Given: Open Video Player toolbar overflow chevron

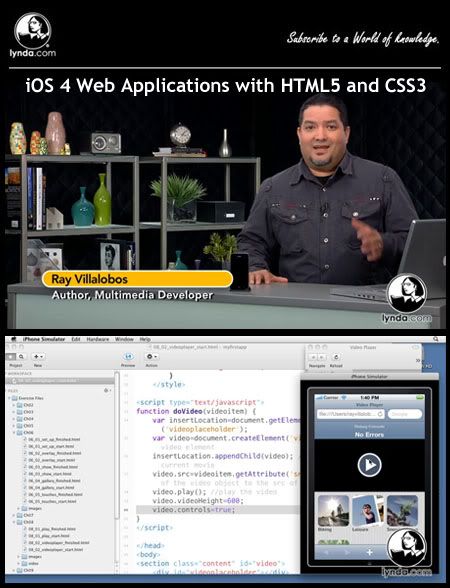Looking at the screenshot, I should coord(418,361).
